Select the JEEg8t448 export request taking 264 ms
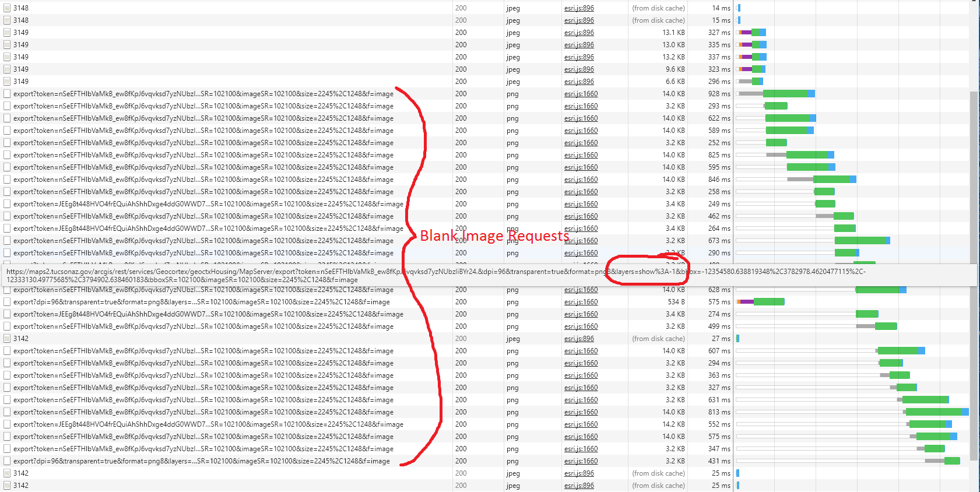This screenshot has width=980, height=492. point(208,229)
